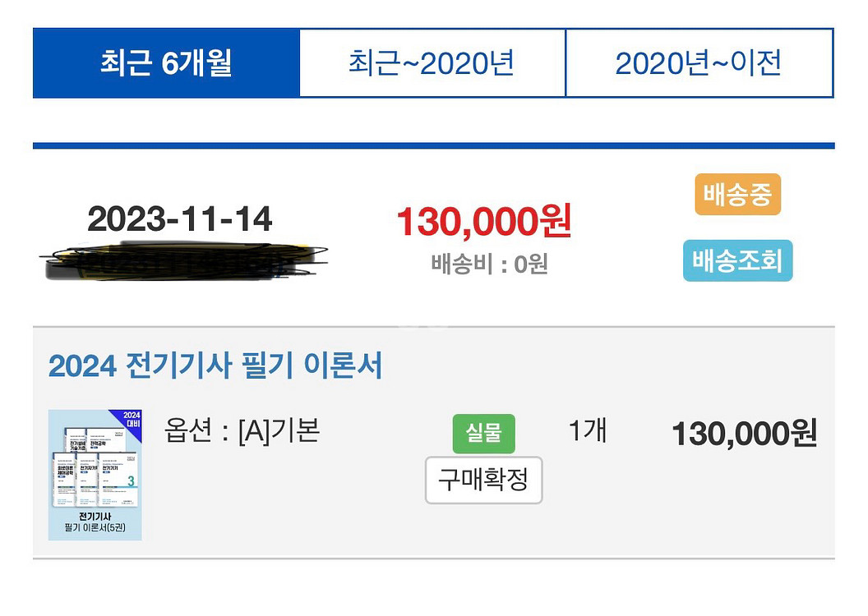Open the 2020년~이전 tab
Screen dimensions: 868x616
tap(699, 63)
